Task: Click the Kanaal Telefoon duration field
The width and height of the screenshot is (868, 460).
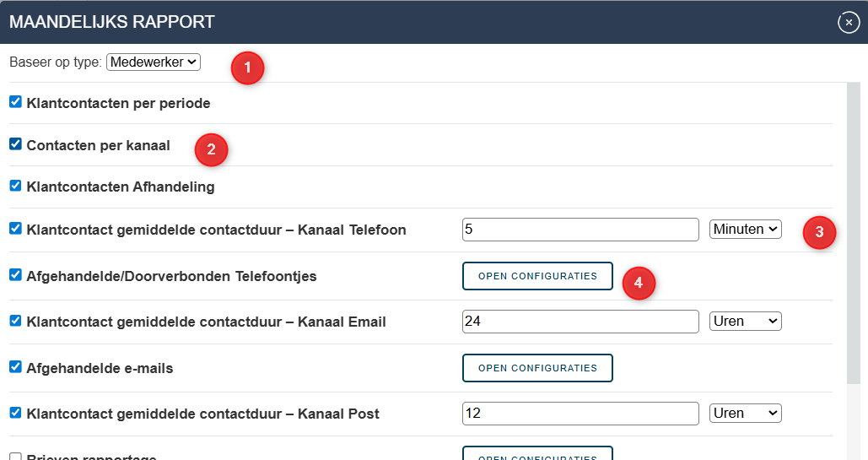Action: (x=580, y=230)
